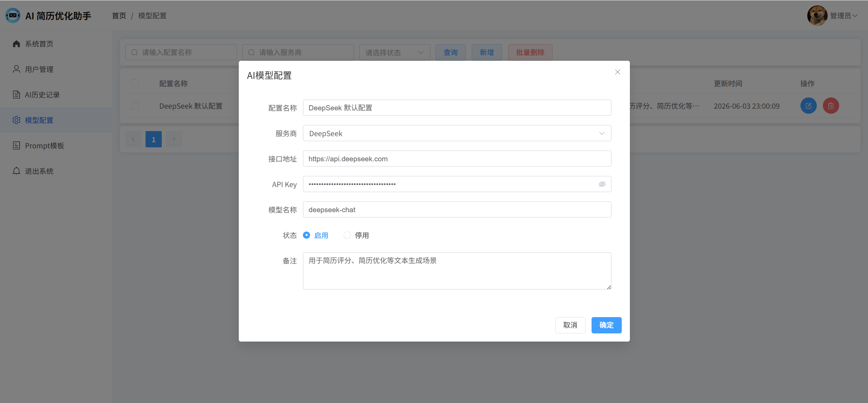Screen dimensions: 868x403
Task: Click the 模型配置 breadcrumb
Action: [152, 16]
